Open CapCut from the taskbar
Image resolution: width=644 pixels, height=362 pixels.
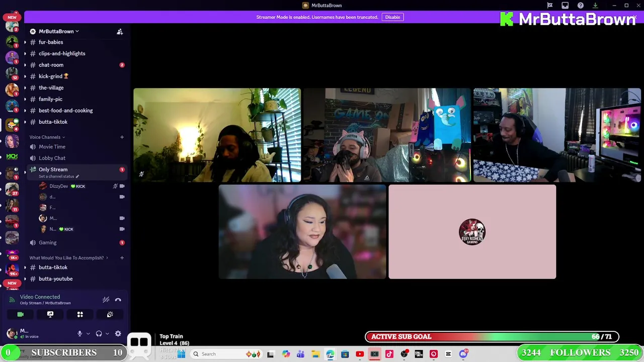[448, 354]
